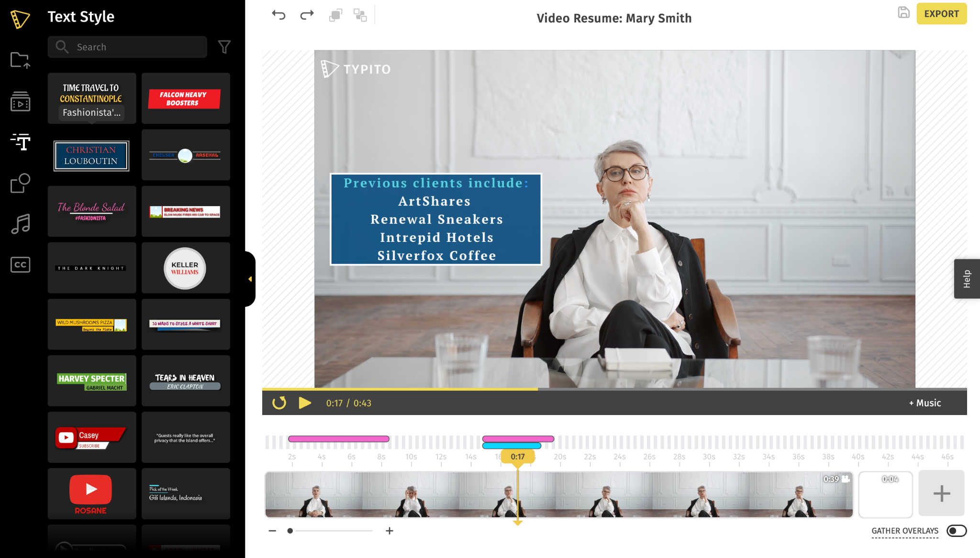
Task: Add music with + Music
Action: coord(925,403)
